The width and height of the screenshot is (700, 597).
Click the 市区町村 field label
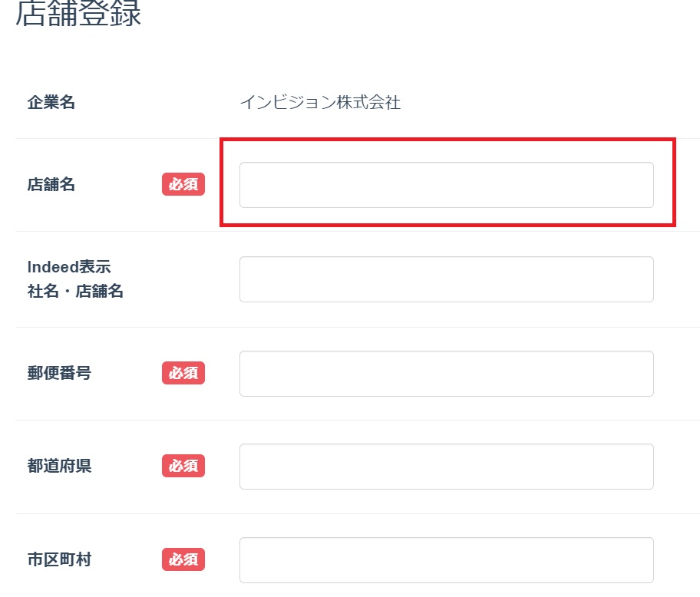59,560
